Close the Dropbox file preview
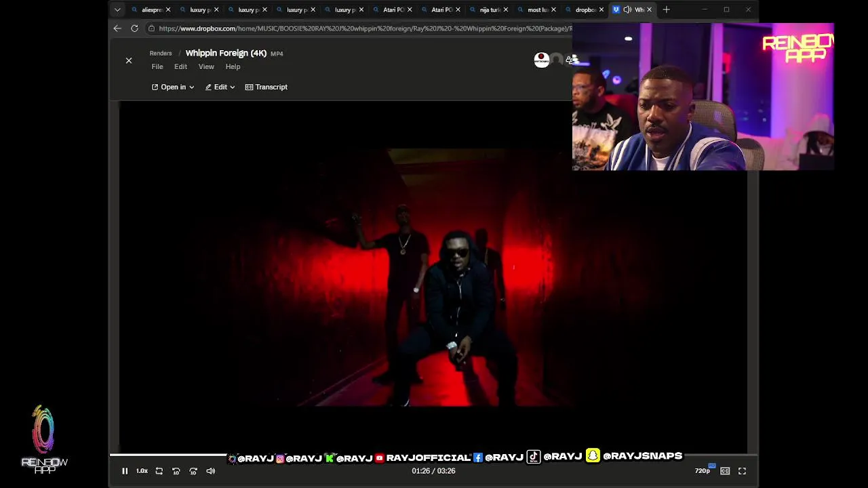This screenshot has width=868, height=488. coord(129,60)
